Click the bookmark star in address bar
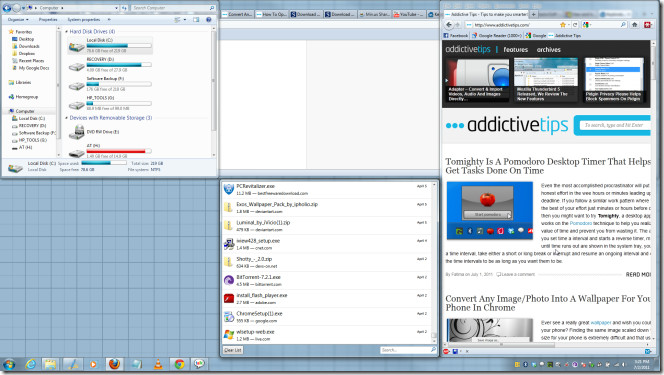This screenshot has height=375, width=664. [x=562, y=25]
